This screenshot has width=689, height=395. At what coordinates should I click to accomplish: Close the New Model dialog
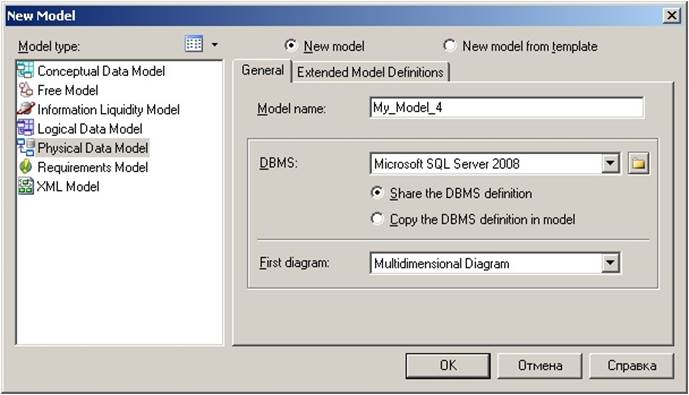tap(671, 16)
